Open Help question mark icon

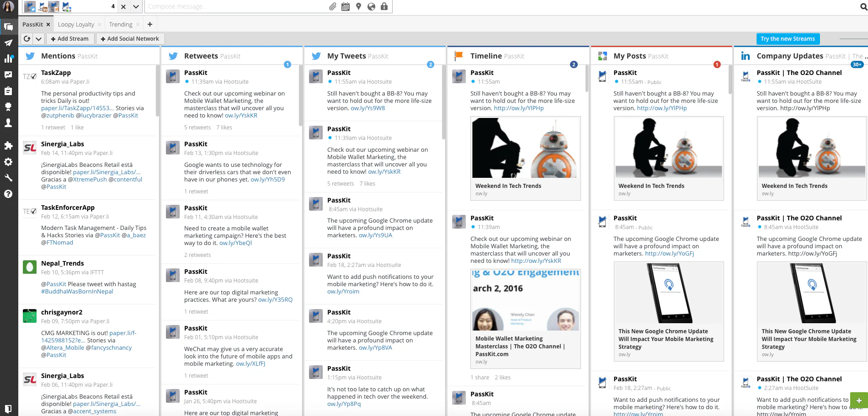8,194
